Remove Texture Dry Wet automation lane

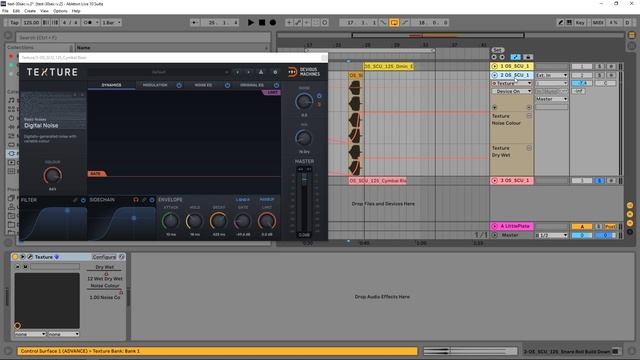(x=529, y=148)
